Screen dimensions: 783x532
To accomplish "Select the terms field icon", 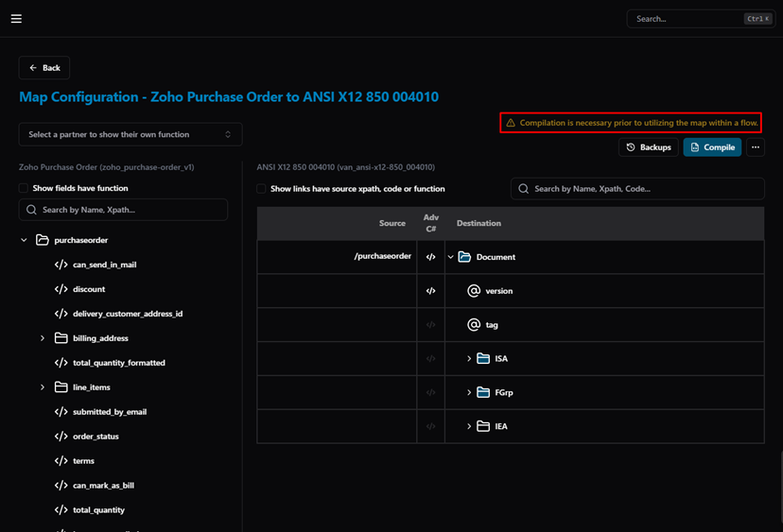I will [x=61, y=460].
